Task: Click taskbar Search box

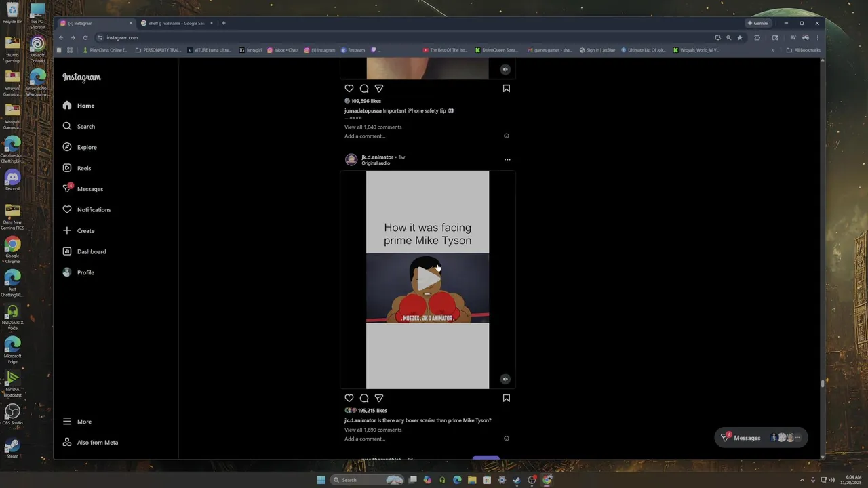Action: [368, 480]
